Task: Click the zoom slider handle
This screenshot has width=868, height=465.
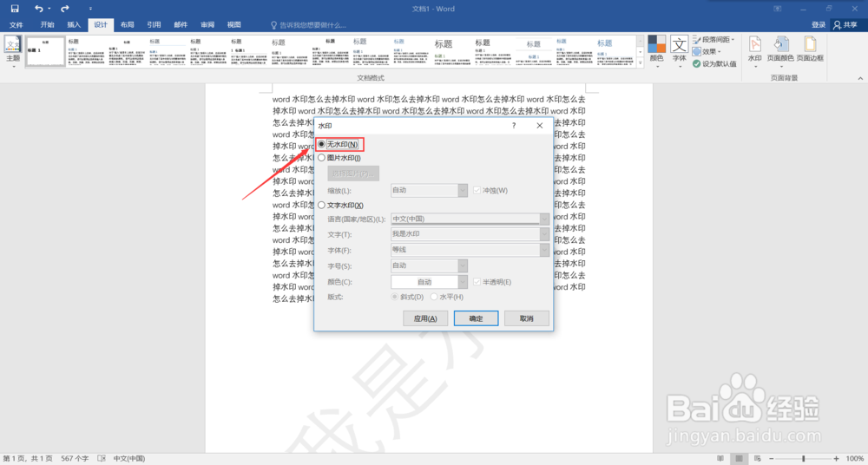Action: (x=804, y=459)
